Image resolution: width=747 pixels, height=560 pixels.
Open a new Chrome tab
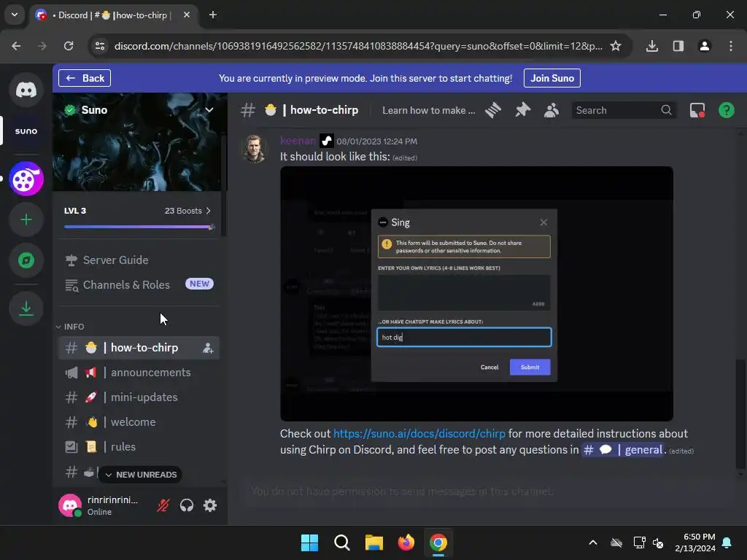point(212,15)
